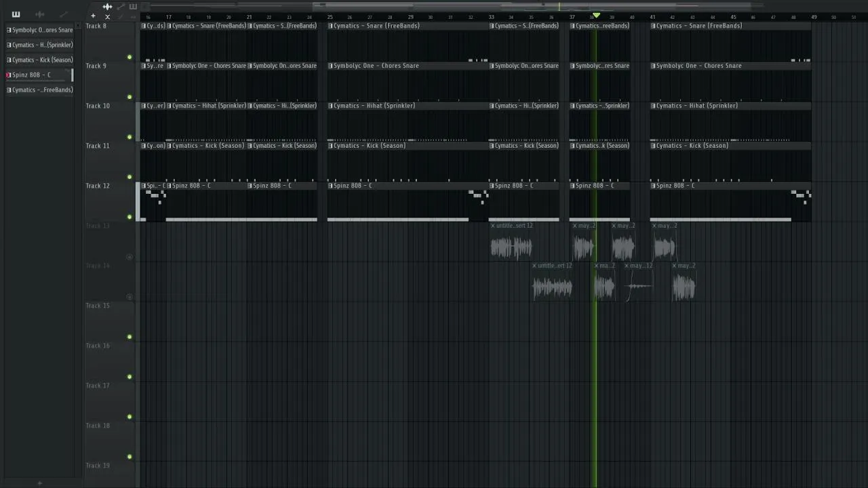This screenshot has height=488, width=868.
Task: Select Cymatics Snare FreeBands in the picker
Action: click(x=39, y=89)
